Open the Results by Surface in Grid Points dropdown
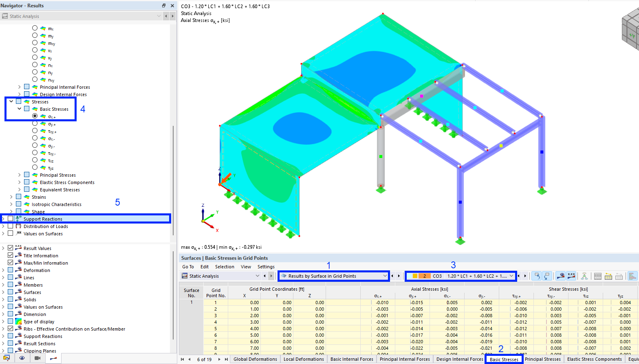Image resolution: width=639 pixels, height=364 pixels. [333, 276]
